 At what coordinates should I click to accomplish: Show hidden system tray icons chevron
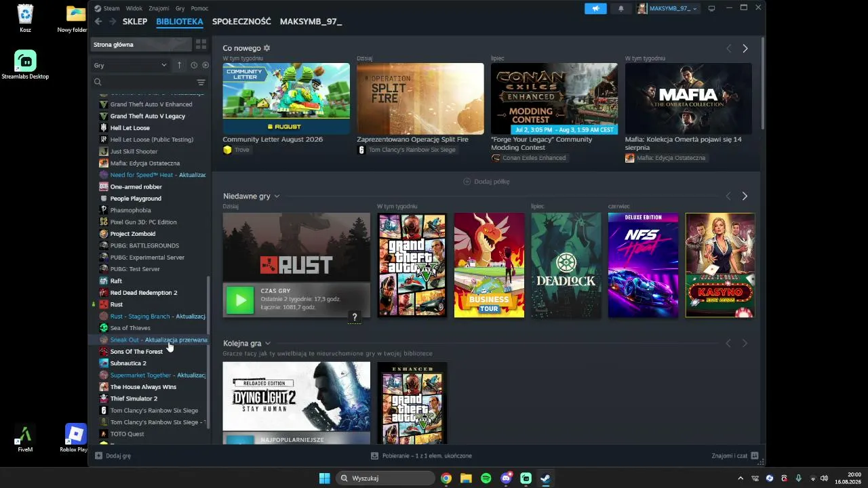pos(741,478)
